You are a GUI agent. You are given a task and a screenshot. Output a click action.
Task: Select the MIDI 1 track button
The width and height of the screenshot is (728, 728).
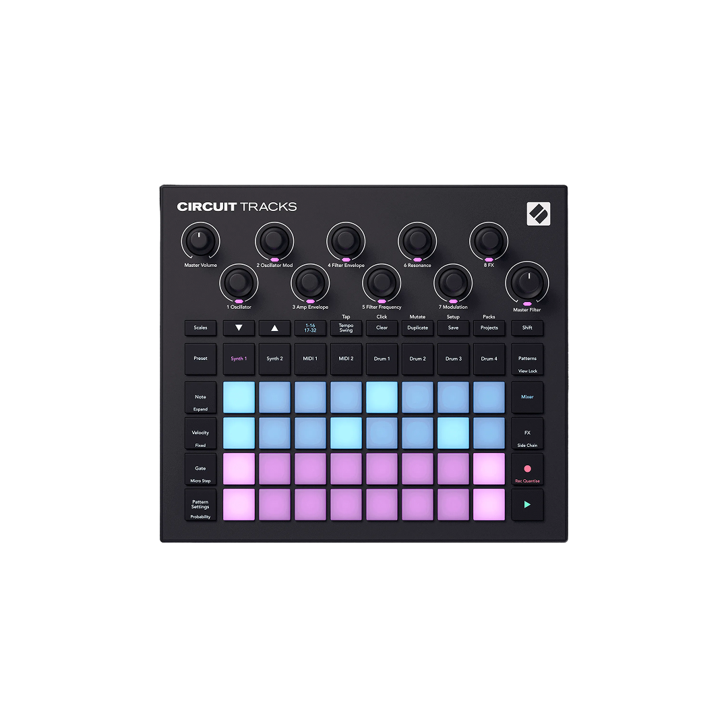[x=310, y=358]
